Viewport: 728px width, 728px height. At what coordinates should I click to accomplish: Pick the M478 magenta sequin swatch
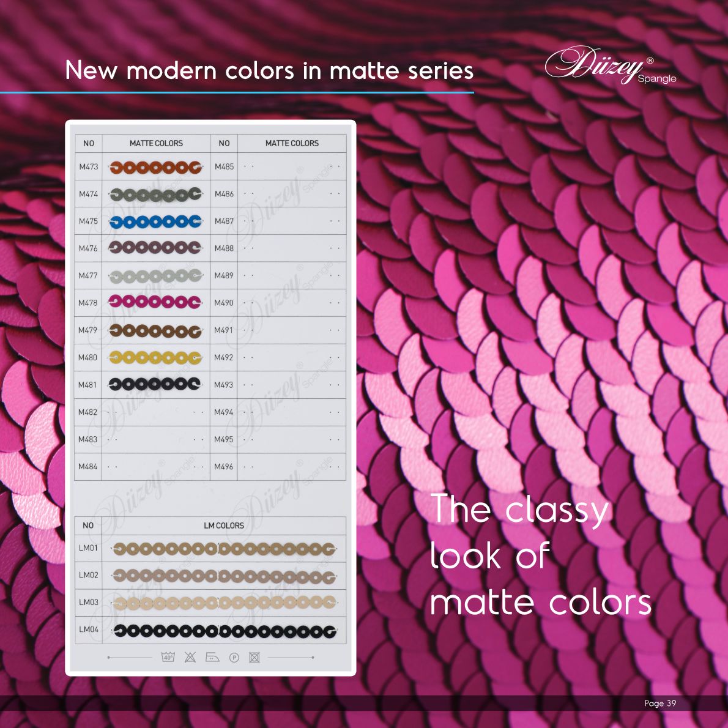tap(155, 302)
